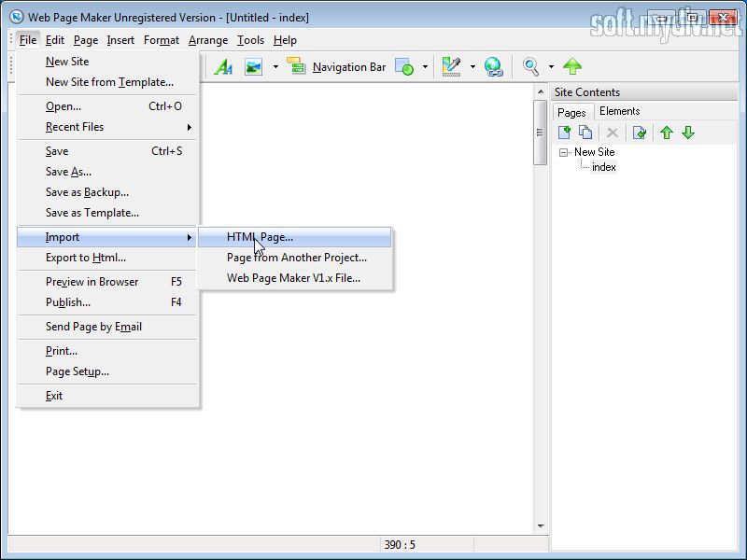Open the dropdown arrow next to the shape icon

425,66
